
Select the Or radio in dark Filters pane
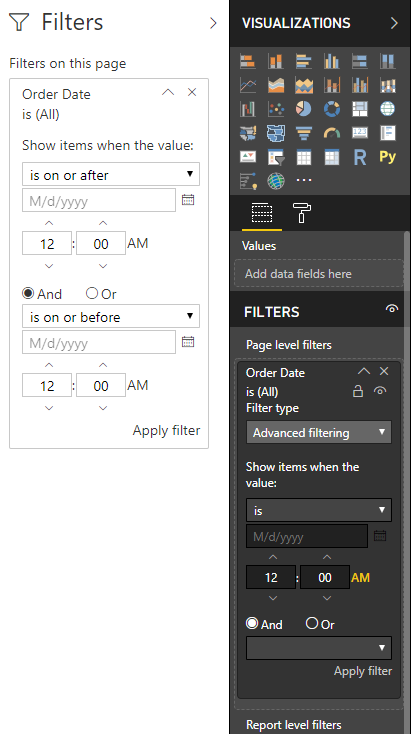(x=311, y=623)
